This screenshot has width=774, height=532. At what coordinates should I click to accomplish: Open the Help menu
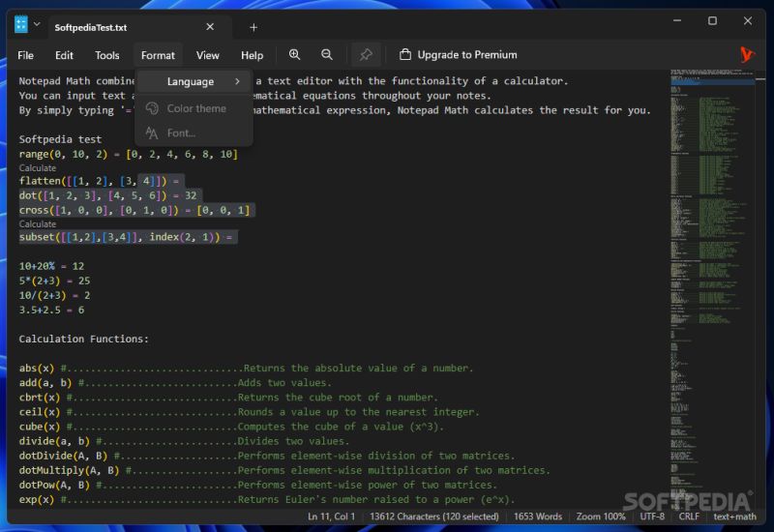252,55
